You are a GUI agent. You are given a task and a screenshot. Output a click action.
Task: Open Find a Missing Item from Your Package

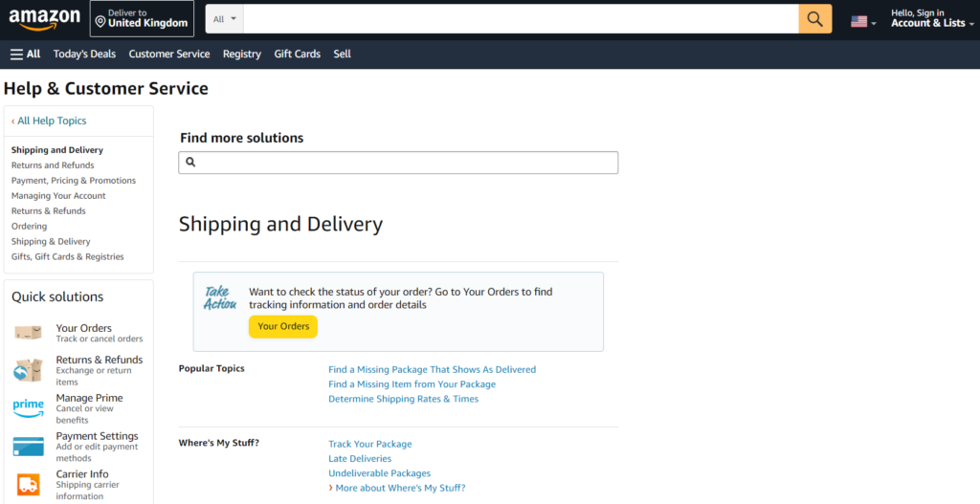(412, 384)
